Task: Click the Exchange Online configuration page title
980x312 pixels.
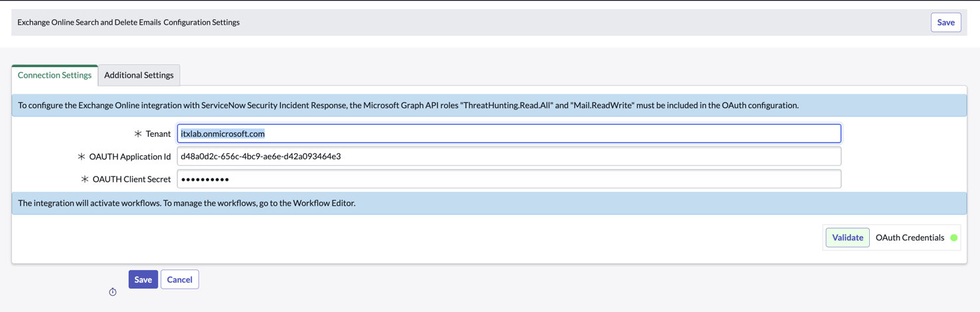Action: pos(128,22)
